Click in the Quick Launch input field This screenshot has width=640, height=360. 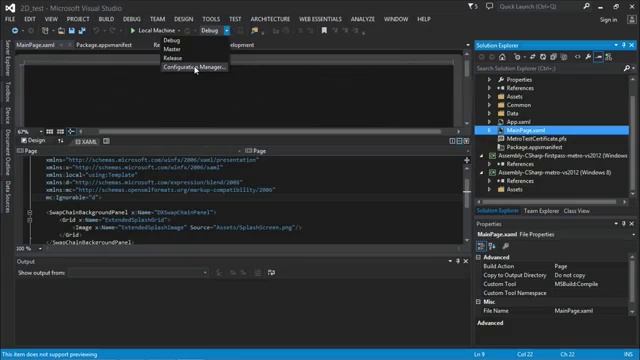pos(538,7)
